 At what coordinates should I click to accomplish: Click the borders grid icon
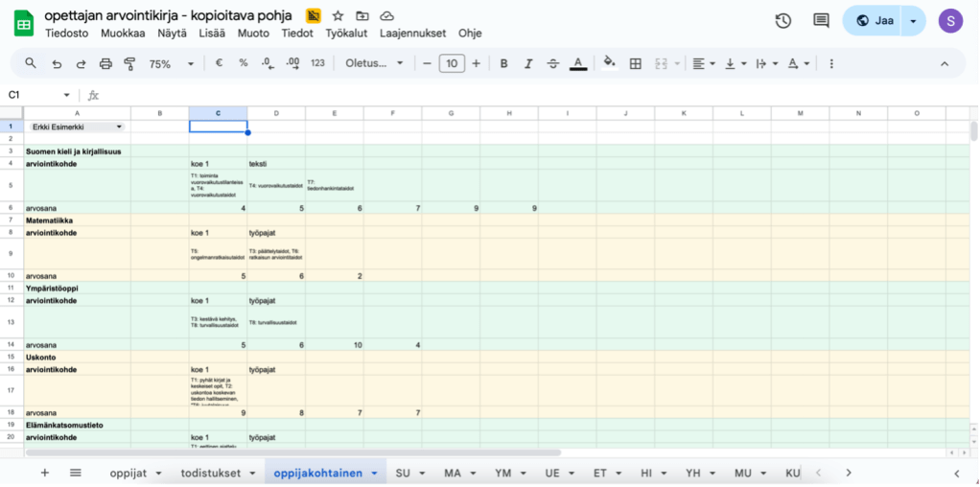pyautogui.click(x=635, y=64)
